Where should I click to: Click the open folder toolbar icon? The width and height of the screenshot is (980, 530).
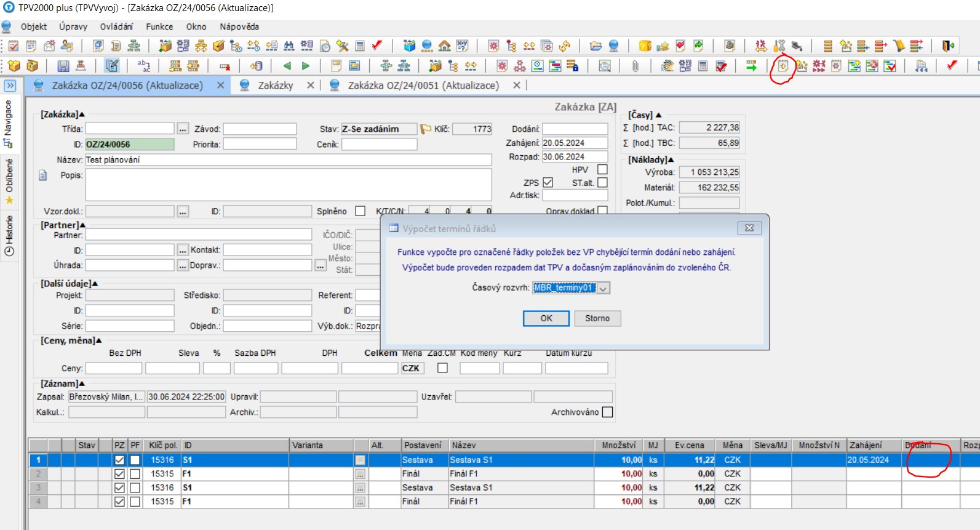(596, 46)
